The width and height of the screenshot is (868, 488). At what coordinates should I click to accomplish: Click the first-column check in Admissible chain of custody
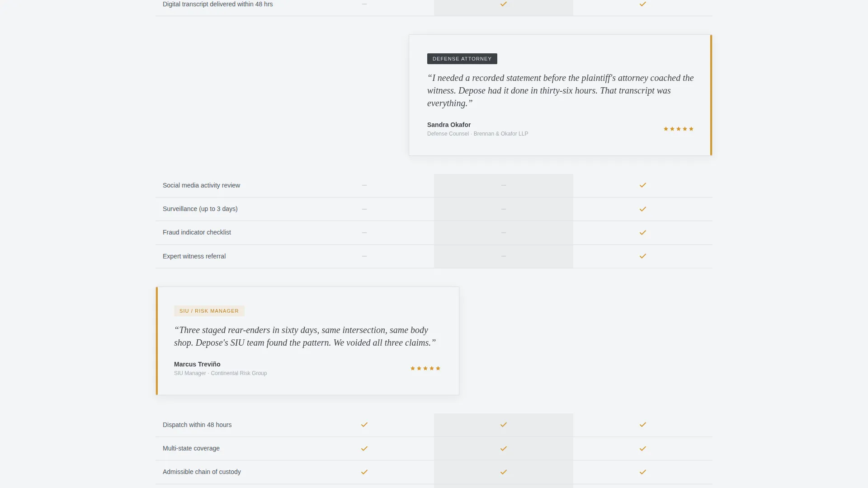pyautogui.click(x=364, y=472)
